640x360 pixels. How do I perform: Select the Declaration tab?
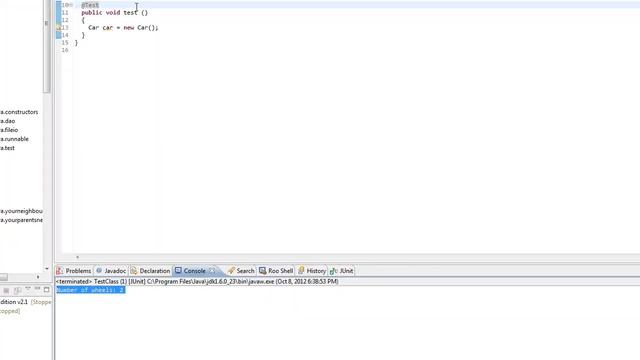coord(150,271)
